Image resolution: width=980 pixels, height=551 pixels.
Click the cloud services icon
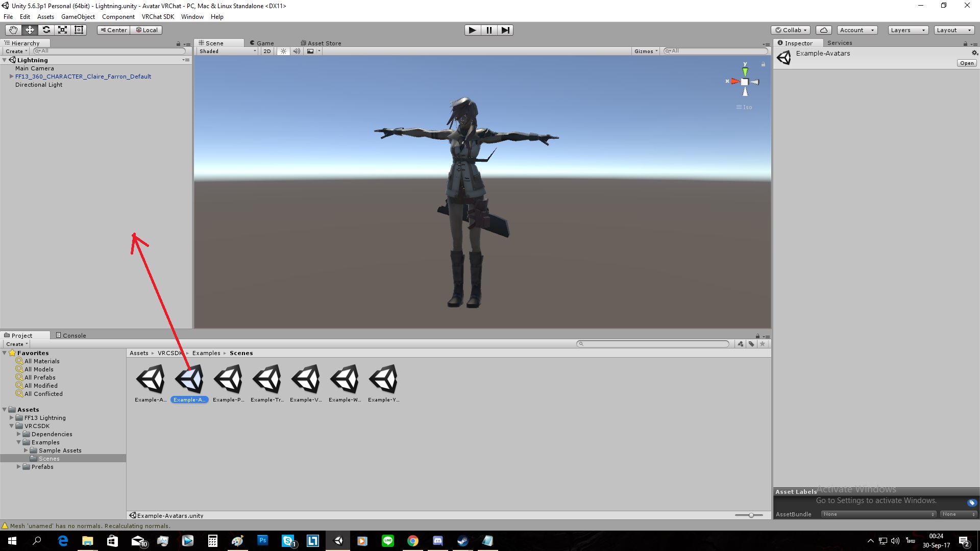click(x=823, y=30)
